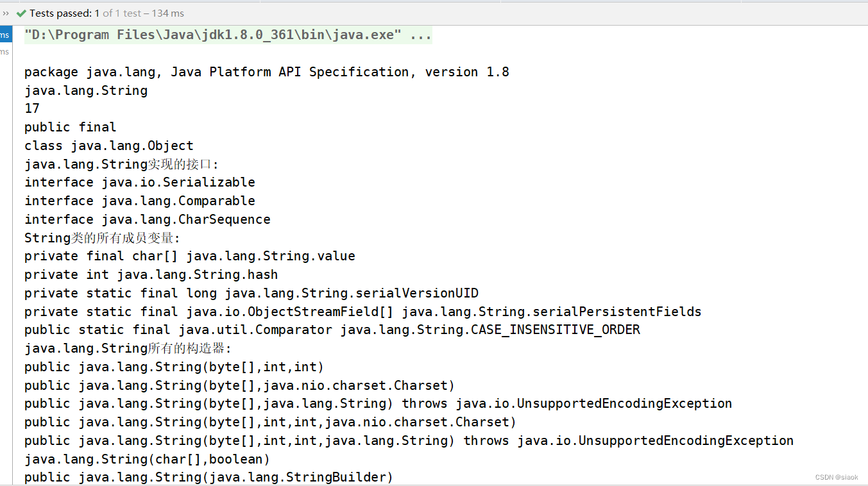Click the line ending with serialVersionUID
Image resolution: width=868 pixels, height=486 pixels.
pos(251,293)
